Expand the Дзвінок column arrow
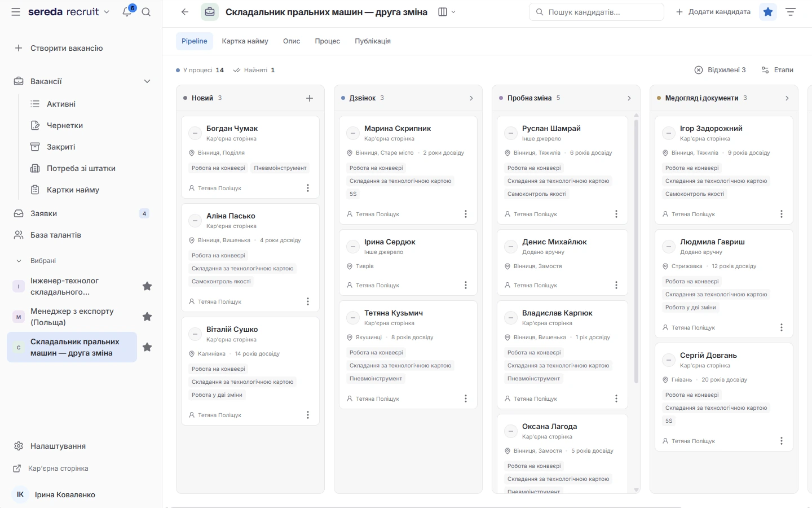This screenshot has width=812, height=508. click(x=471, y=98)
